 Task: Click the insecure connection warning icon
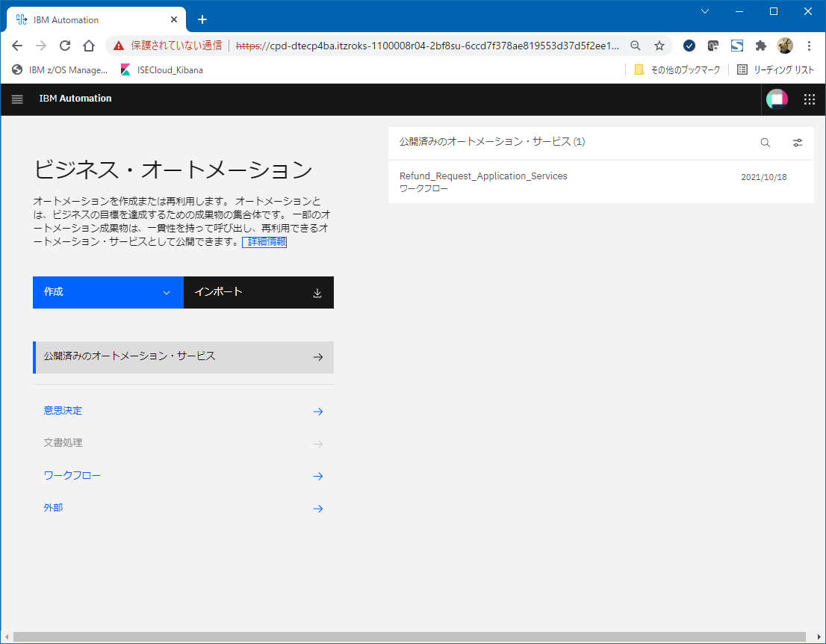point(119,46)
